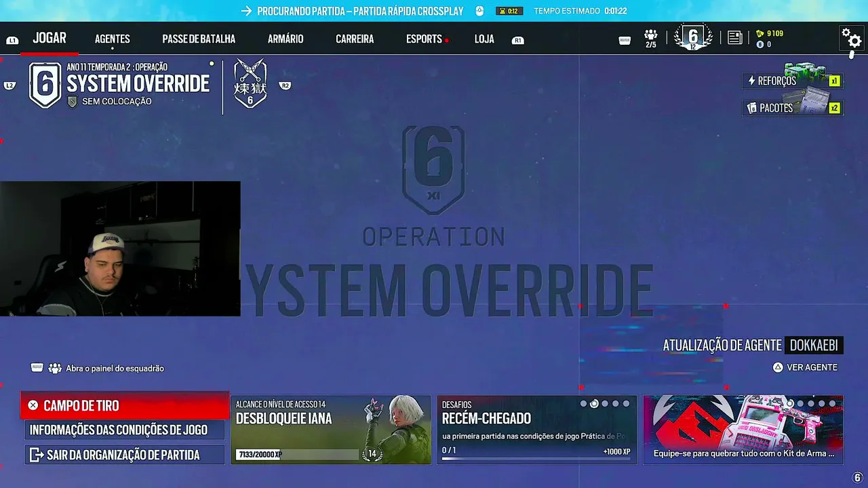Open the Agentes tab

pyautogui.click(x=113, y=39)
